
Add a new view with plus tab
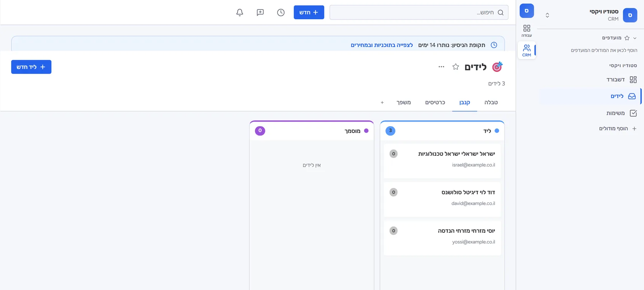click(382, 102)
